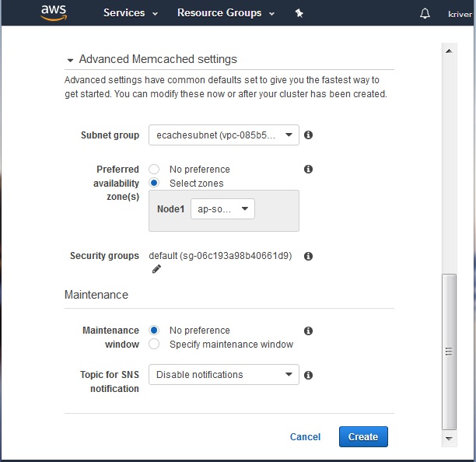Select Specify maintenance window option
The width and height of the screenshot is (476, 462).
[154, 344]
